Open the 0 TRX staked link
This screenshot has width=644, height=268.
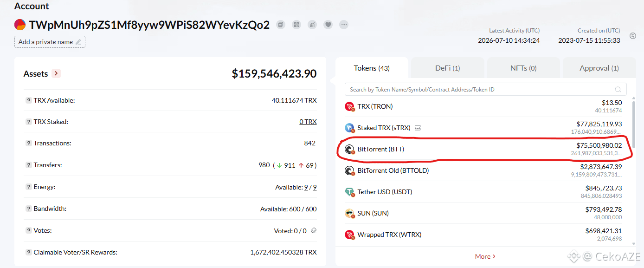tap(308, 122)
